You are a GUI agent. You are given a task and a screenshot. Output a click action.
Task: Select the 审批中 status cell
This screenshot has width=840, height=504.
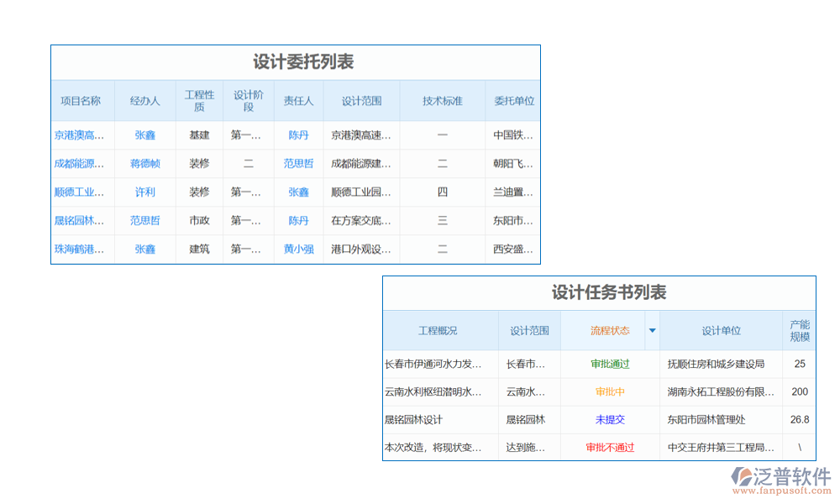click(x=610, y=392)
